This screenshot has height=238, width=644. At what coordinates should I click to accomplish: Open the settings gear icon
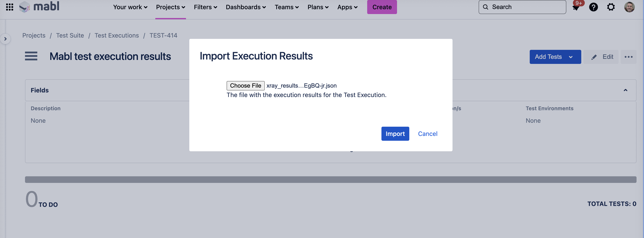pyautogui.click(x=611, y=7)
